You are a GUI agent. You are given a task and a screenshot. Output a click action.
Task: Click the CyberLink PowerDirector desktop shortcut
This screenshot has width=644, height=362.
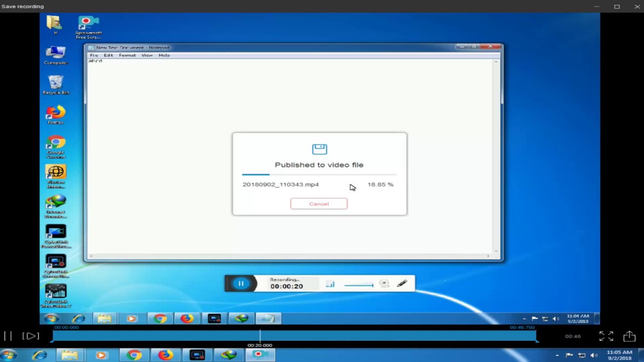(56, 236)
